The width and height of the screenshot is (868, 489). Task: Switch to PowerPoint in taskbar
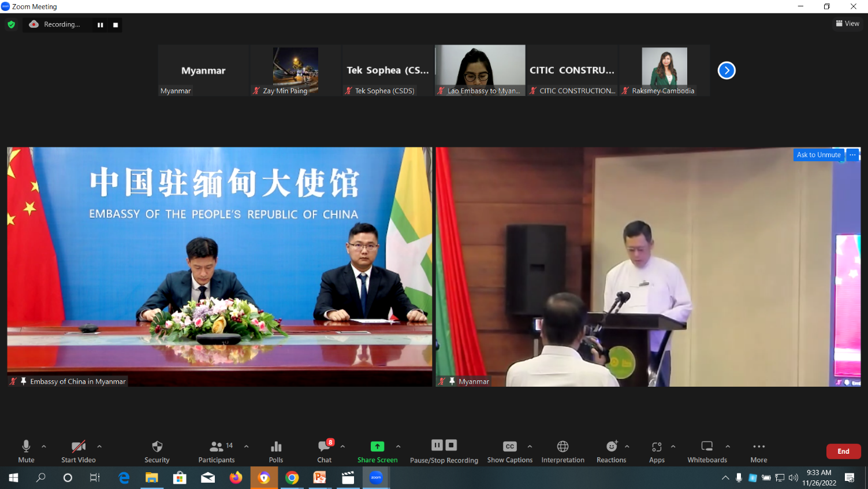pyautogui.click(x=320, y=477)
